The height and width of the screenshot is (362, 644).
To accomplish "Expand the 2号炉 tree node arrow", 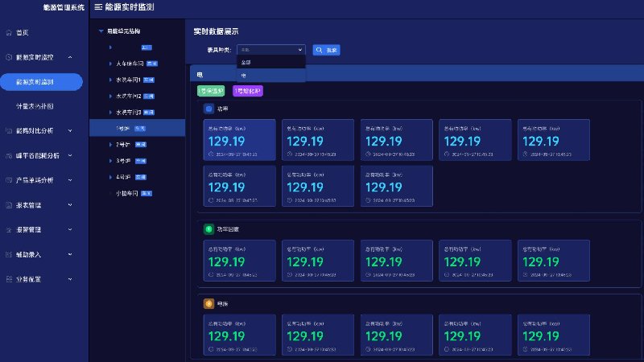I will coord(110,145).
